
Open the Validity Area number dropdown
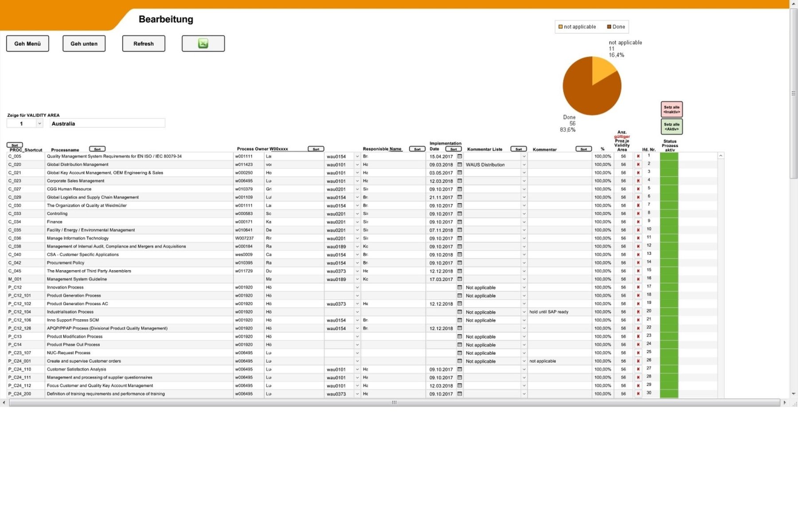click(x=39, y=124)
